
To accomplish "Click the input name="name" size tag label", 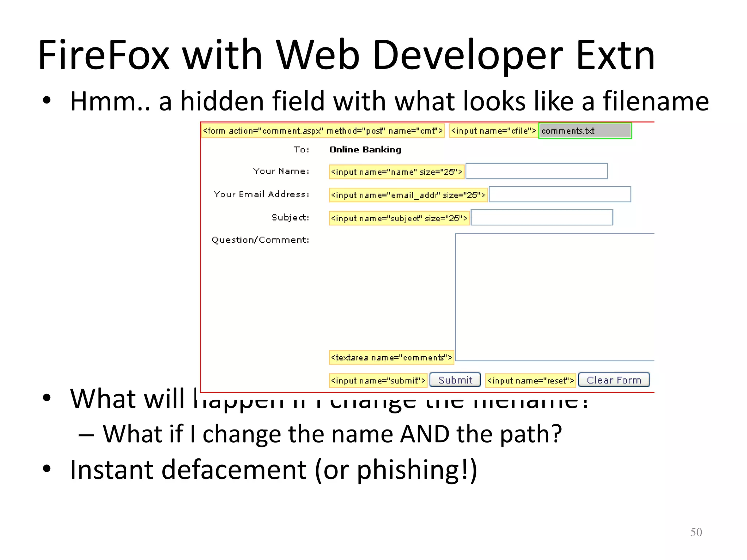I will click(x=396, y=172).
